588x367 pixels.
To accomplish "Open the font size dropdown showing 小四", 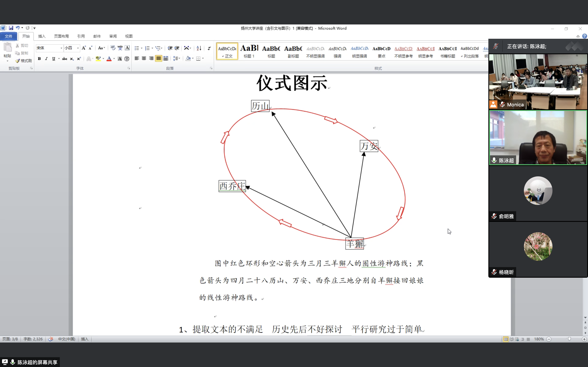I will point(78,48).
